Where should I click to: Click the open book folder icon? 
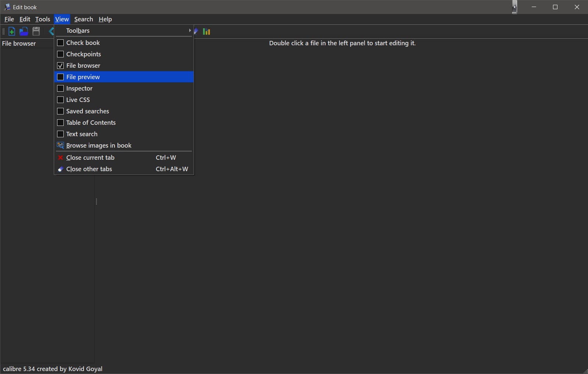point(24,32)
